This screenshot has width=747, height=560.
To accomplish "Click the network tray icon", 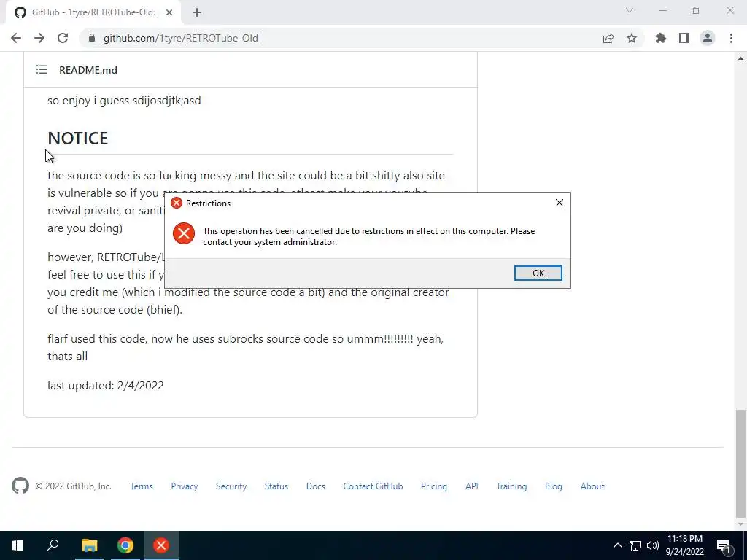I will 635,545.
